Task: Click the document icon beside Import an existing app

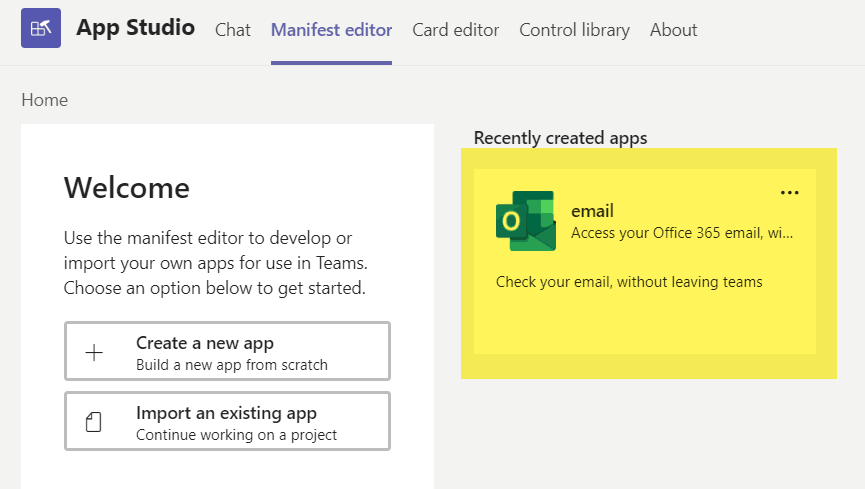Action: click(x=94, y=423)
